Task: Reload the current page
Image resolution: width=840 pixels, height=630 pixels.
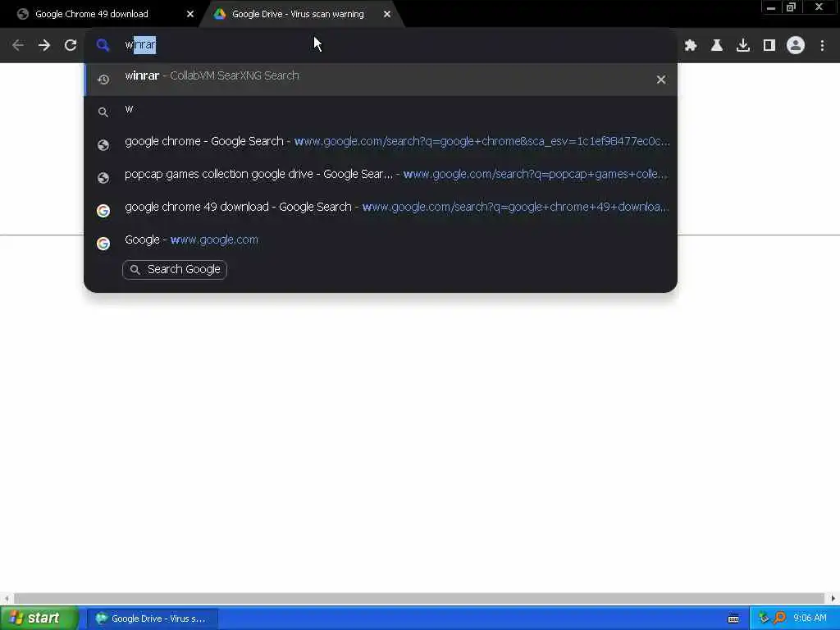Action: 71,46
